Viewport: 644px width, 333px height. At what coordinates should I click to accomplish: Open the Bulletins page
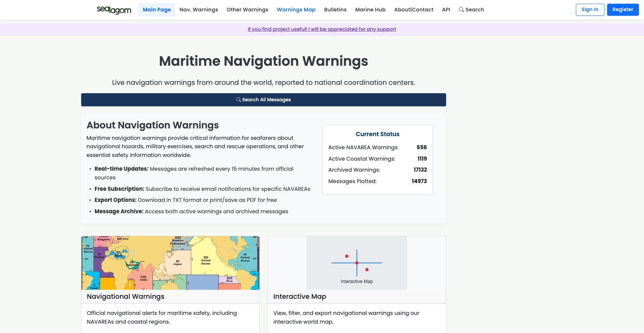coord(335,10)
